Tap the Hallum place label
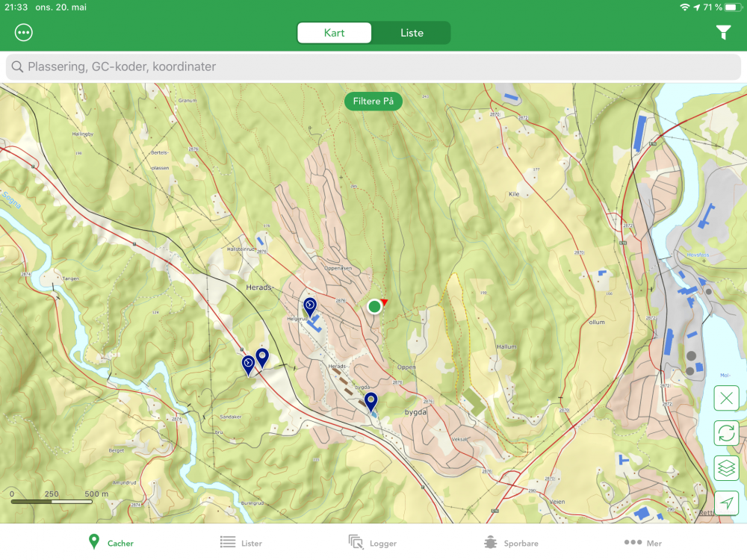Image resolution: width=747 pixels, height=560 pixels. (x=506, y=346)
